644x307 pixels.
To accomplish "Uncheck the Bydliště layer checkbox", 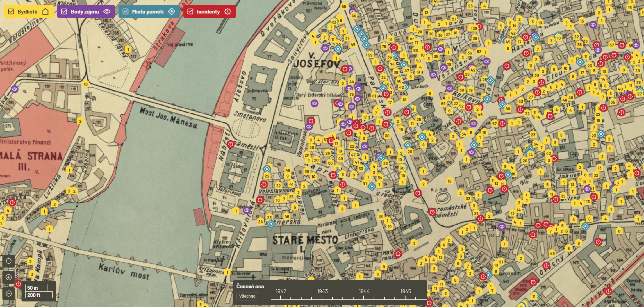I will pos(11,11).
